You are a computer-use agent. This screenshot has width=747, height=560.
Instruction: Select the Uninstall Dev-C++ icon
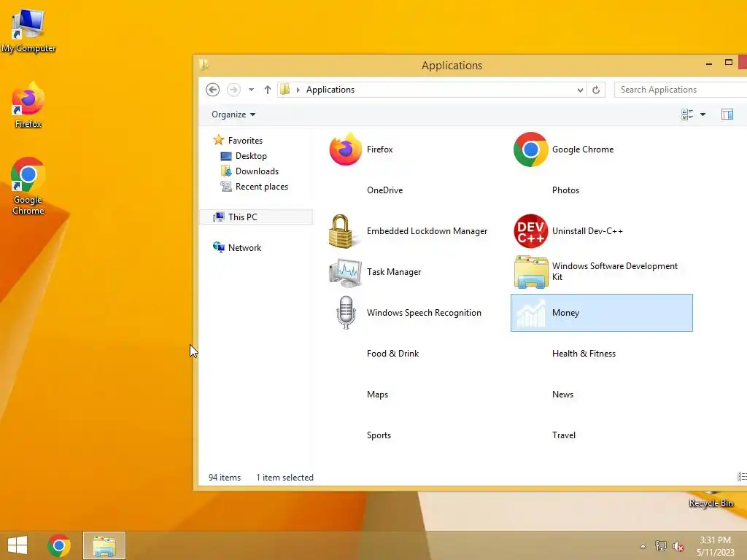(x=530, y=231)
